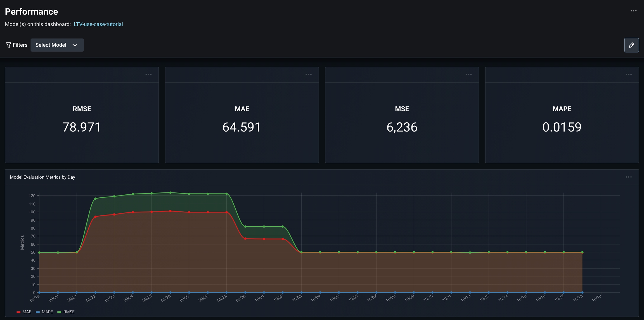Click the Model Evaluation Metrics by Day title
The width and height of the screenshot is (644, 320).
[x=42, y=177]
